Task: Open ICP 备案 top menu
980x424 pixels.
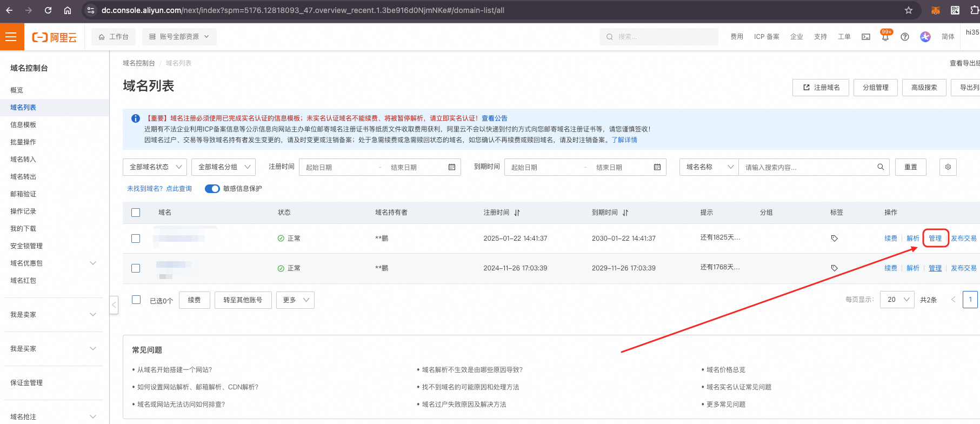Action: [766, 37]
